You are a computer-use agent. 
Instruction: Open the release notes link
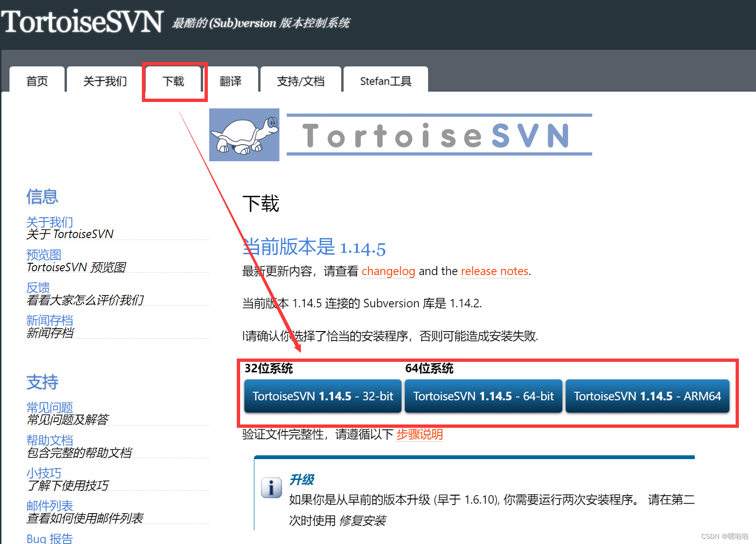(x=495, y=271)
